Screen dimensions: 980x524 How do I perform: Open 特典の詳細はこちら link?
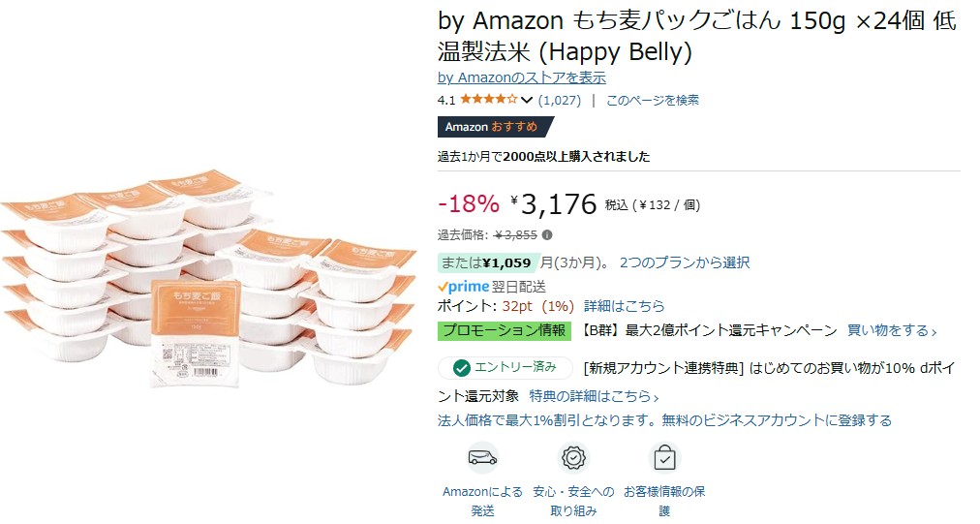pyautogui.click(x=594, y=396)
